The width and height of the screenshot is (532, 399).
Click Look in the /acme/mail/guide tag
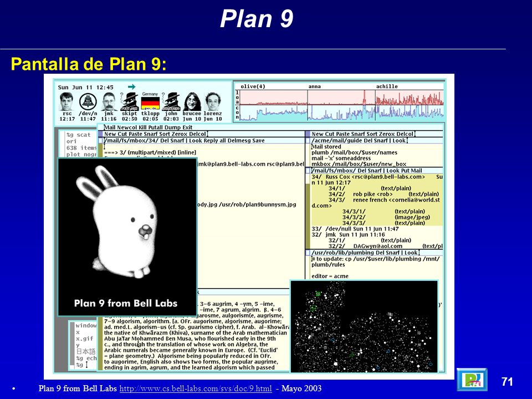[399, 140]
